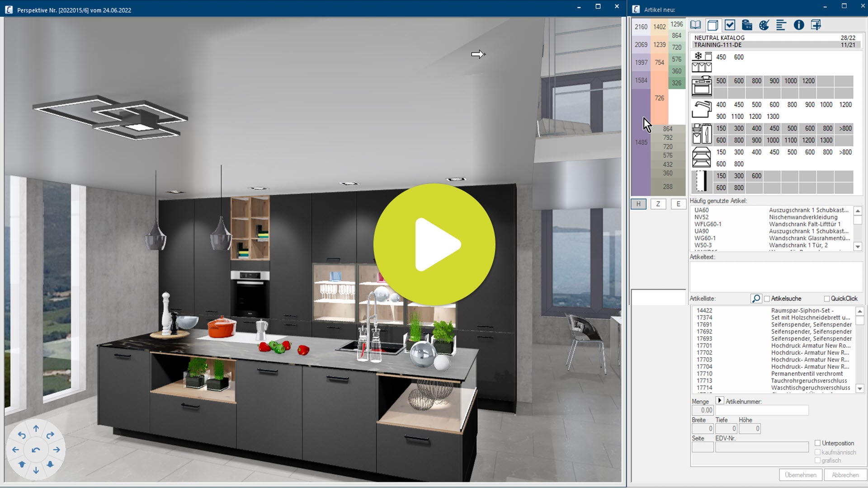Image resolution: width=868 pixels, height=488 pixels.
Task: Select the color palette icon
Action: (x=764, y=25)
